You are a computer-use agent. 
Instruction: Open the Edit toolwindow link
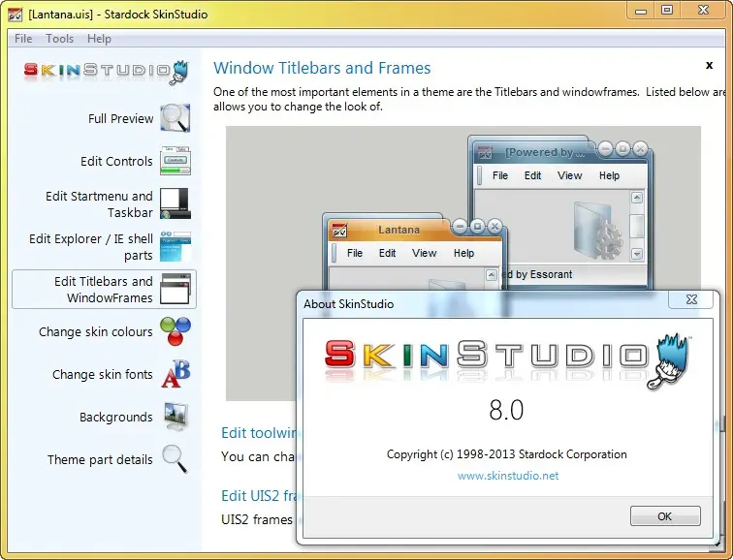pos(259,433)
